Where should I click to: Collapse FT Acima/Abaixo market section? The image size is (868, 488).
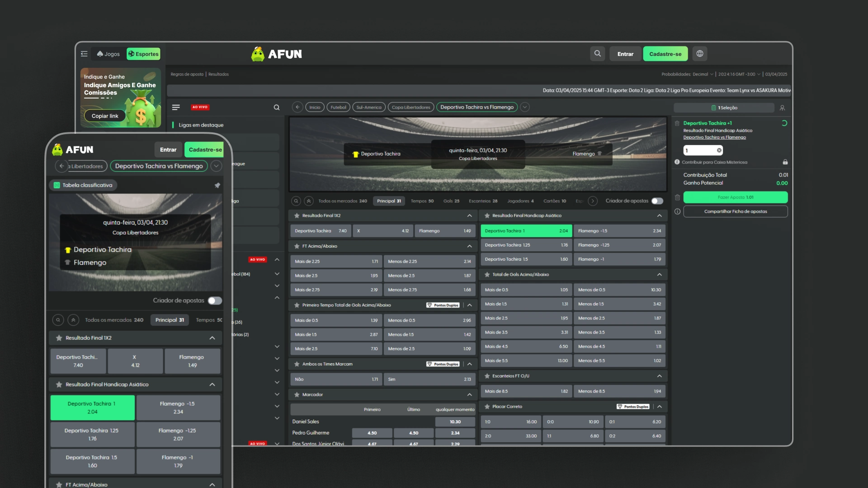point(469,246)
